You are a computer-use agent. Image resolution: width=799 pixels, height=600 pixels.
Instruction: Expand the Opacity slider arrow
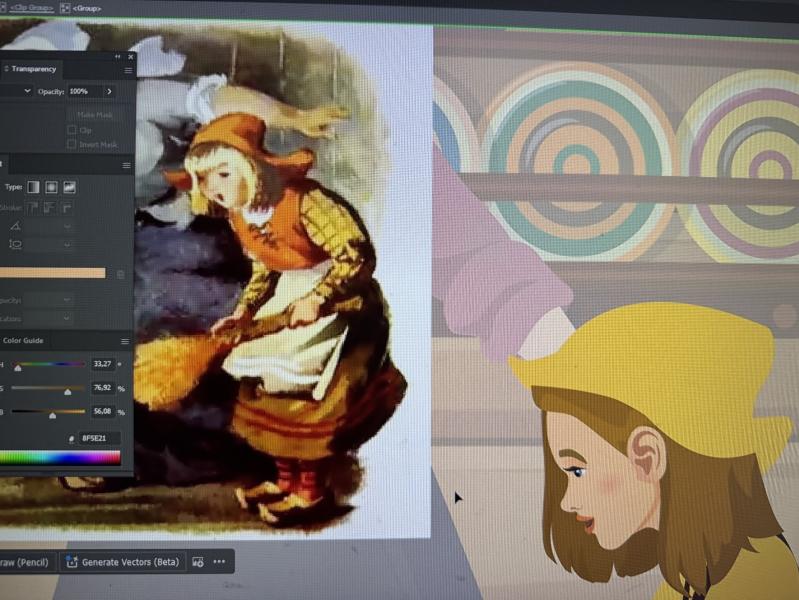[x=110, y=91]
